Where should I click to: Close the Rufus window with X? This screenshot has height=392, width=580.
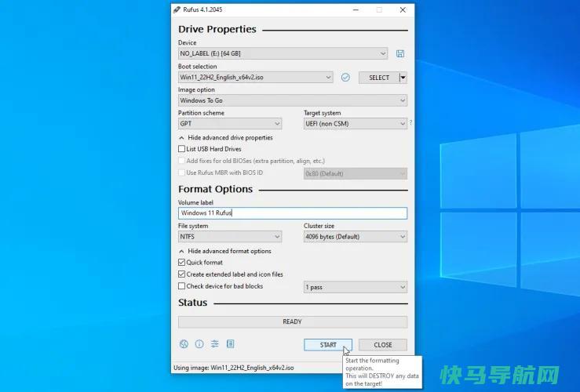(403, 10)
